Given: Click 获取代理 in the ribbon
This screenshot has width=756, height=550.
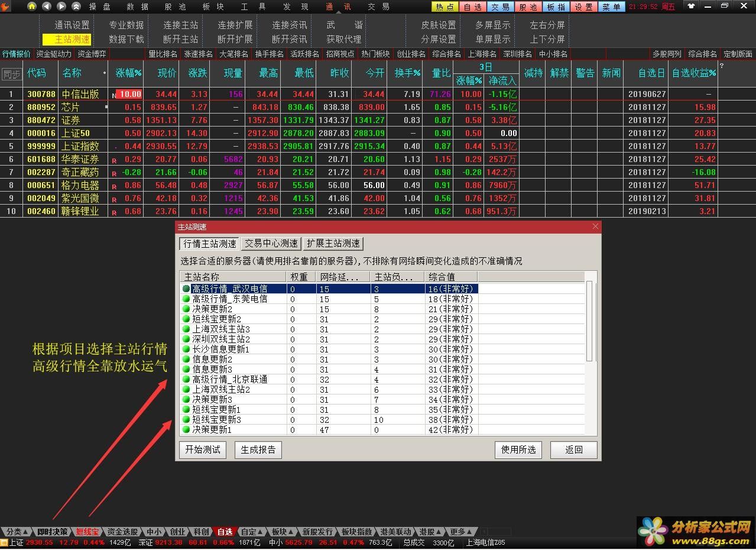Looking at the screenshot, I should 344,40.
